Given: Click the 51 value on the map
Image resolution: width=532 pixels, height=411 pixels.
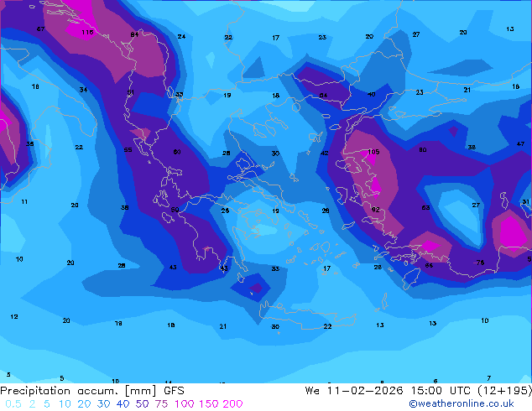Looking at the screenshot, I should (131, 92).
